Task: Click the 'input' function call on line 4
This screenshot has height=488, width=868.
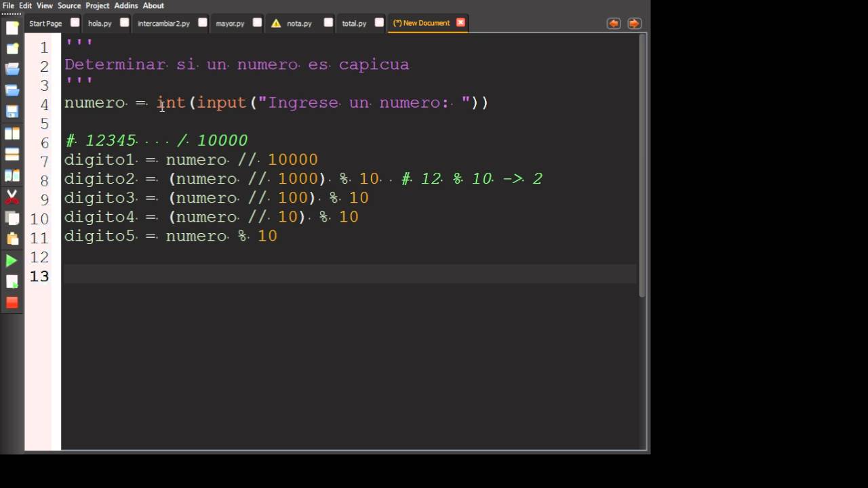Action: 222,102
